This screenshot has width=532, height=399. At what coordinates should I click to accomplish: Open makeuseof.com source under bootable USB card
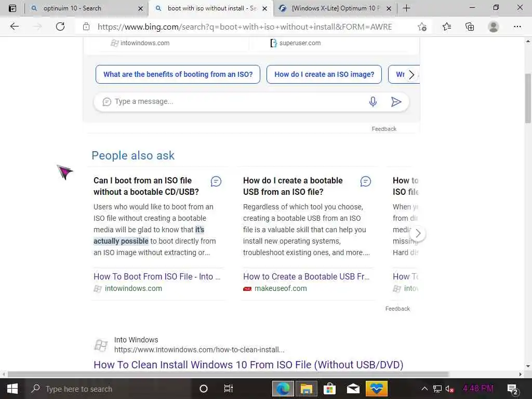(281, 288)
